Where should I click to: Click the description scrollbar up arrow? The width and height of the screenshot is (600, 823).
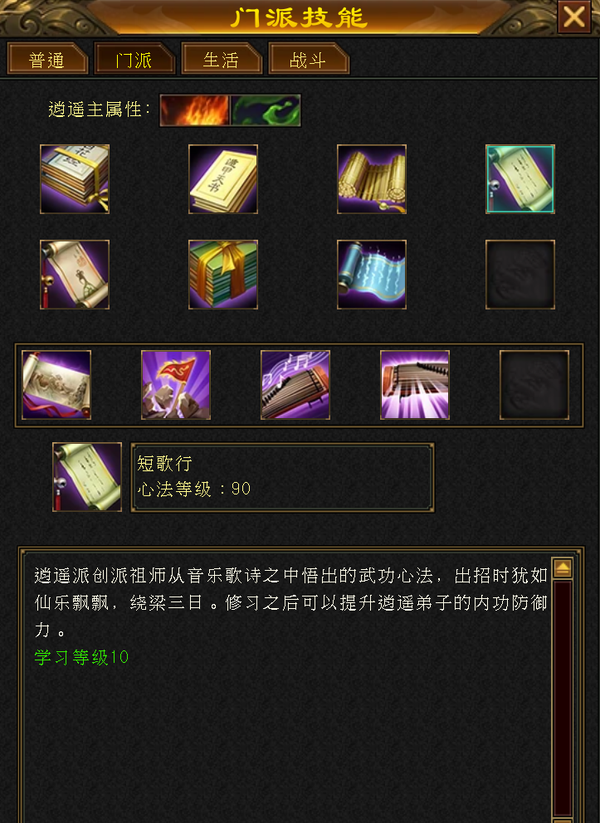click(x=562, y=568)
